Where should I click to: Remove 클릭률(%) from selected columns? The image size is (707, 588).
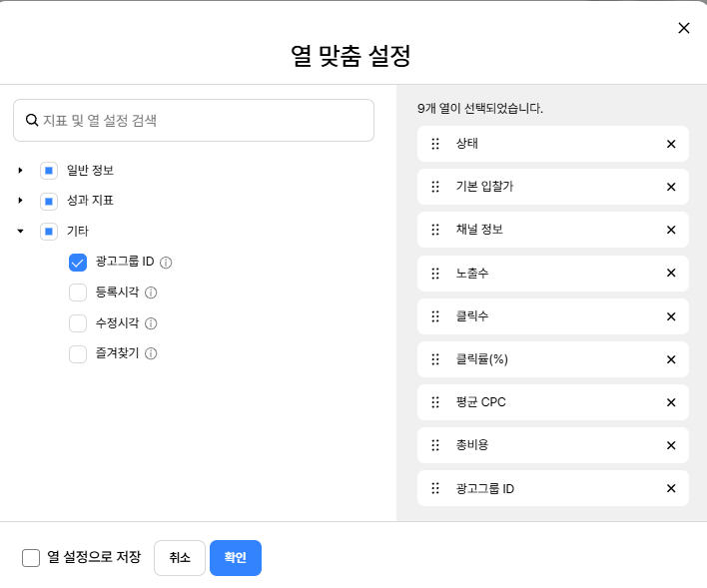(671, 359)
